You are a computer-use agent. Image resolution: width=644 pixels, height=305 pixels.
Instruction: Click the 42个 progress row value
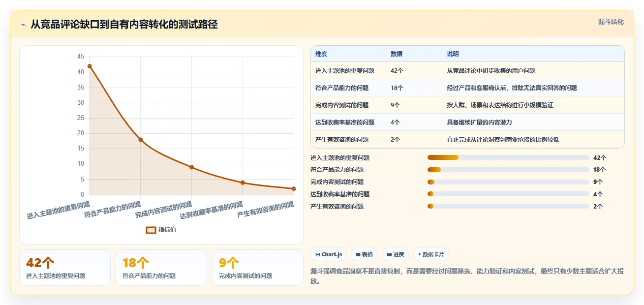[600, 158]
